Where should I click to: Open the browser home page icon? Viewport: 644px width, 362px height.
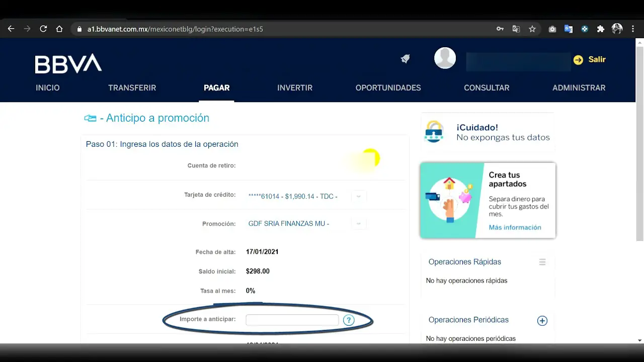click(59, 29)
